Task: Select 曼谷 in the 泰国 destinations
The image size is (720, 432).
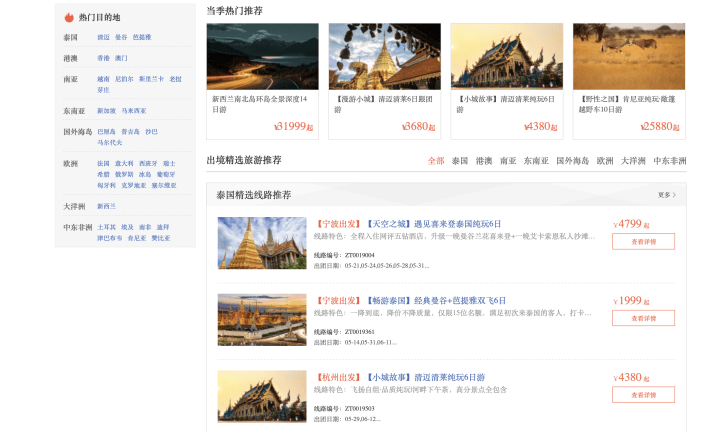Action: [x=121, y=37]
